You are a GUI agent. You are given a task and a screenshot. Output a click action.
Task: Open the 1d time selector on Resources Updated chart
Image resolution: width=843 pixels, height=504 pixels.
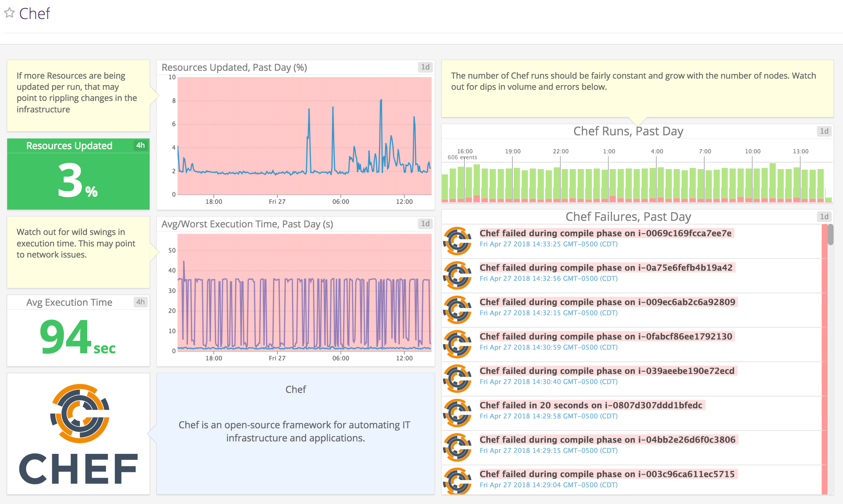425,67
